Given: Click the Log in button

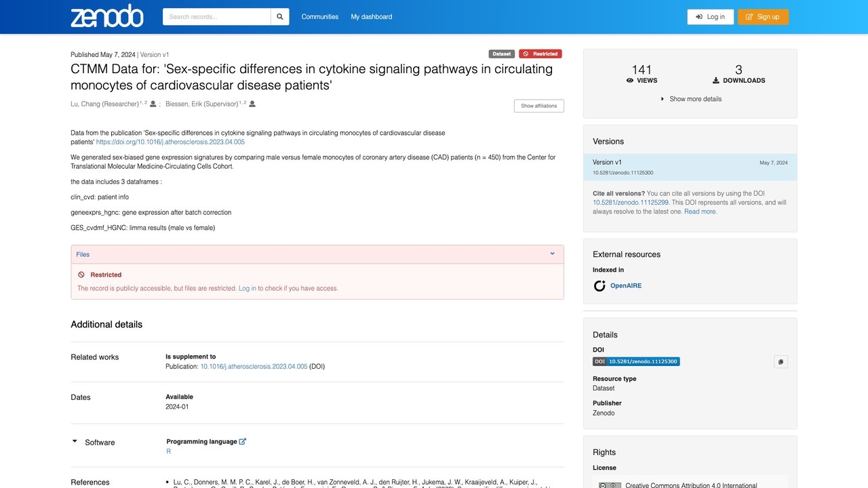Looking at the screenshot, I should click(710, 17).
